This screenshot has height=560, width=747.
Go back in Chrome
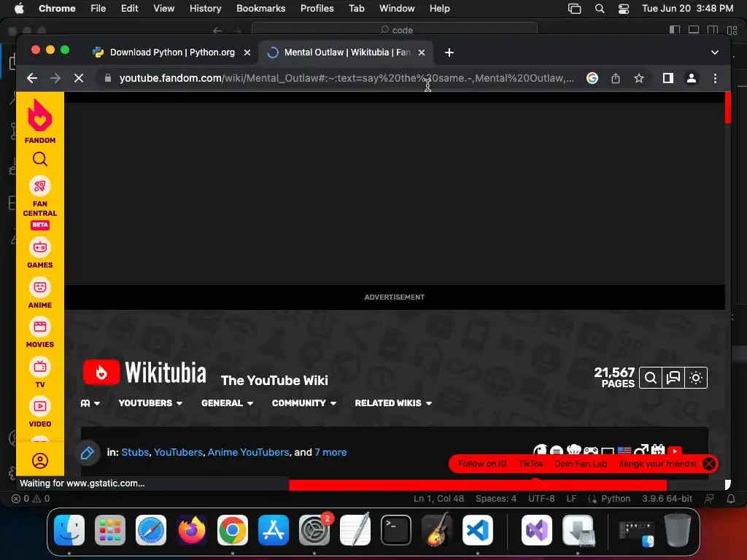coord(32,78)
